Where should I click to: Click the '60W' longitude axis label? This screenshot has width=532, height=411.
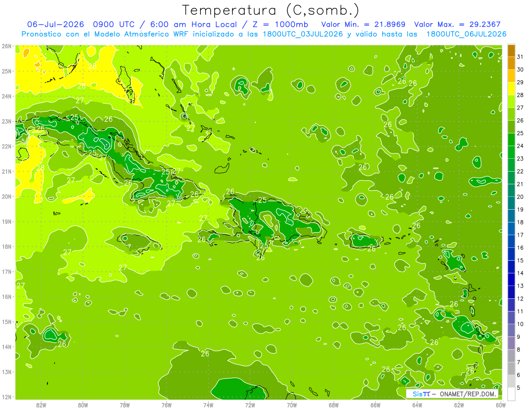tap(501, 405)
